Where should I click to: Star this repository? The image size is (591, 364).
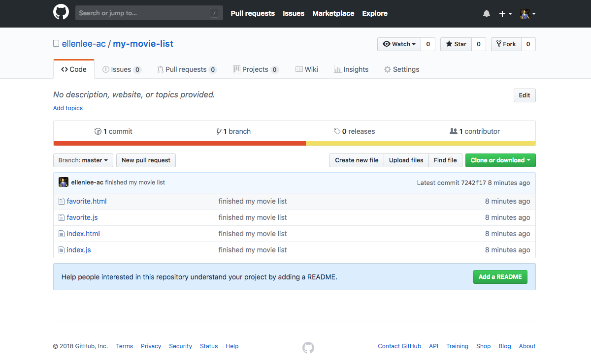(456, 44)
